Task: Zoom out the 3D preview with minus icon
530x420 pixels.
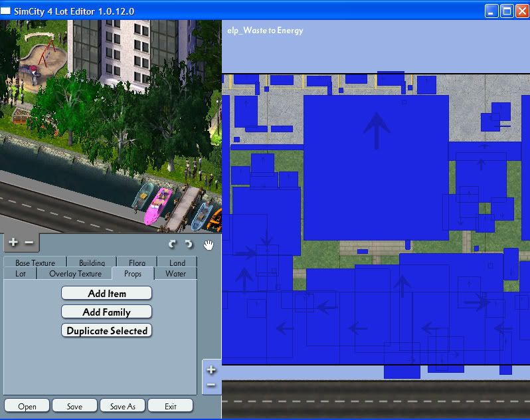Action: (x=29, y=242)
